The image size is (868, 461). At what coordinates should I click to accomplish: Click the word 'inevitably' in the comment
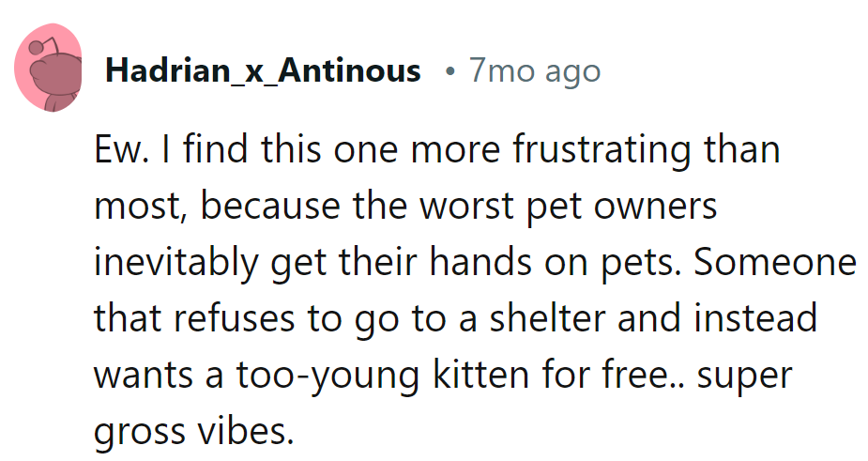pos(175,263)
